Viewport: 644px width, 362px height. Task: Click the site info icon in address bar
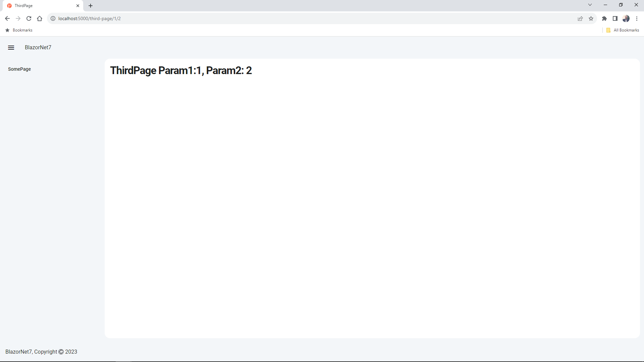pos(53,18)
